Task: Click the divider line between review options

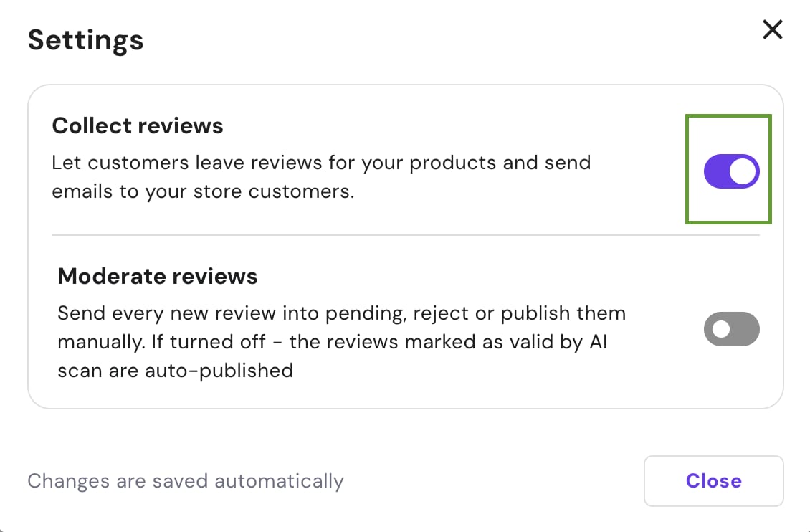Action: tap(405, 235)
